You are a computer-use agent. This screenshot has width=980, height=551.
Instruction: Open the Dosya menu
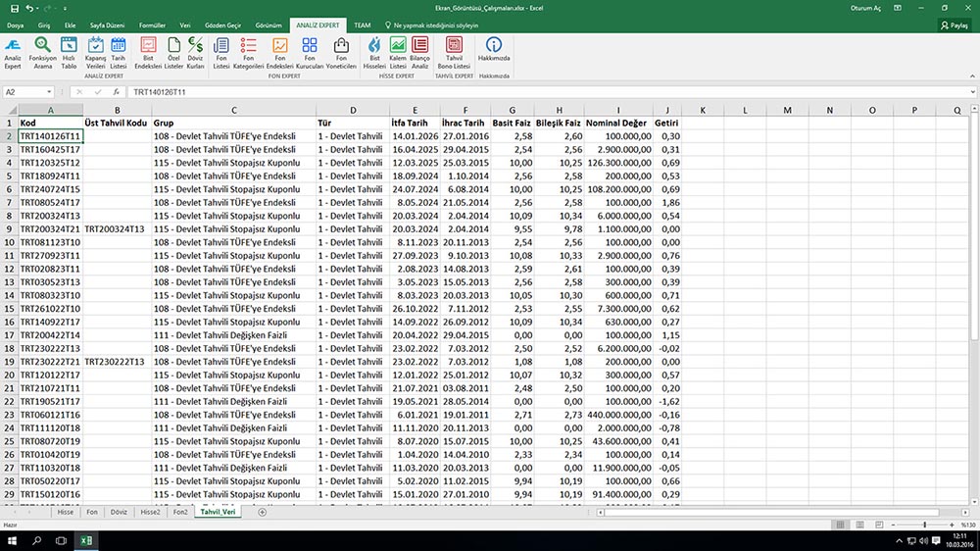pos(15,25)
